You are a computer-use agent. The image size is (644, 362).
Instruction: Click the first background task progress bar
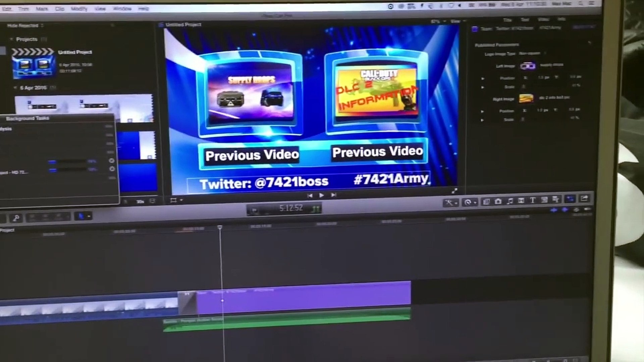67,162
